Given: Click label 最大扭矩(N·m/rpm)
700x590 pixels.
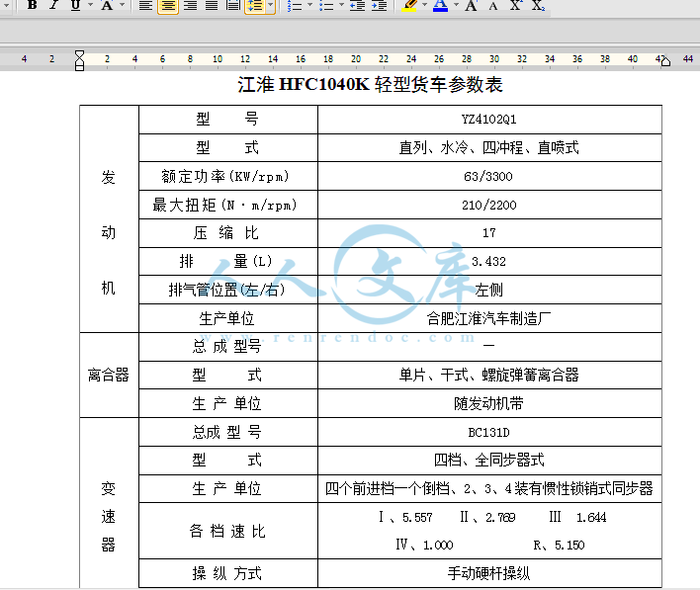Looking at the screenshot, I should (225, 205).
